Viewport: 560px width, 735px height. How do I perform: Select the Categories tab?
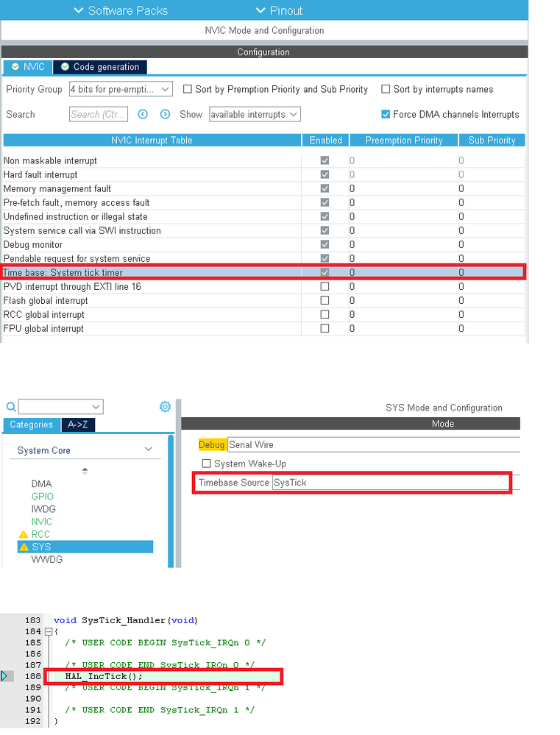pos(32,425)
